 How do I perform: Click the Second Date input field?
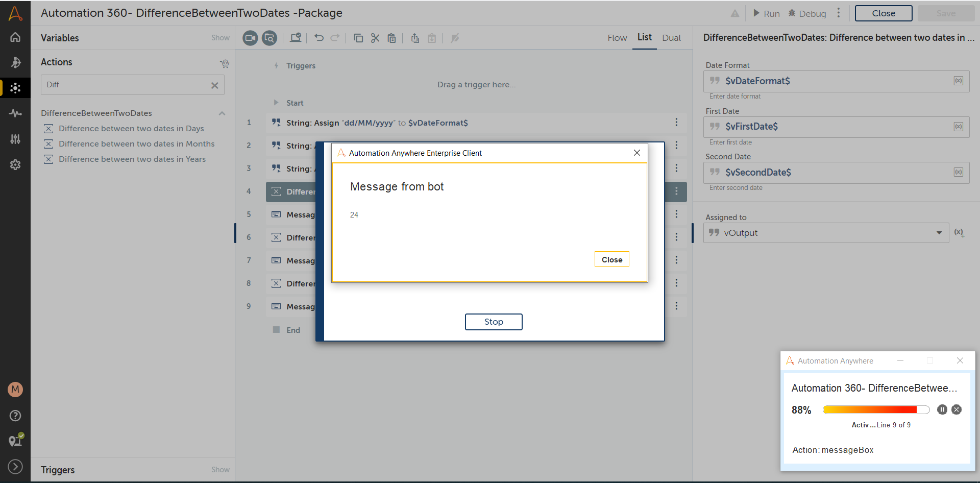click(x=837, y=173)
